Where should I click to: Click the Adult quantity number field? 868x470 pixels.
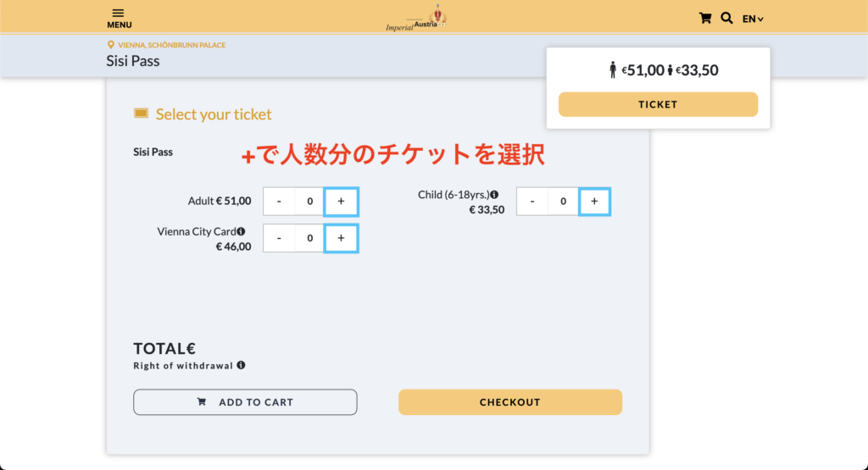click(309, 202)
